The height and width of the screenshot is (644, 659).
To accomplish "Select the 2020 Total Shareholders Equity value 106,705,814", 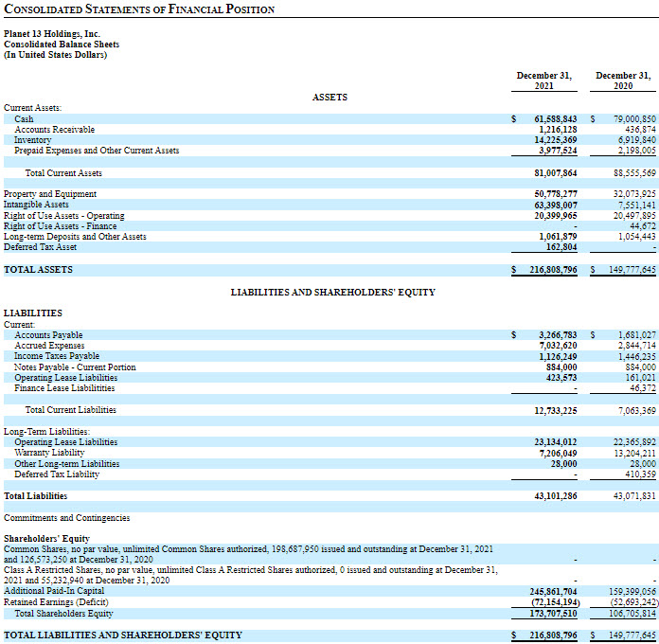I will [x=628, y=613].
